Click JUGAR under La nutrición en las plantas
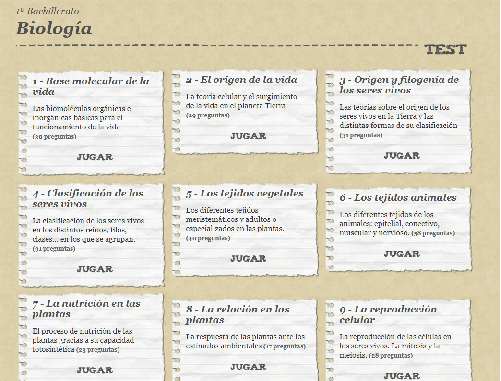This screenshot has width=501, height=381. tap(95, 370)
